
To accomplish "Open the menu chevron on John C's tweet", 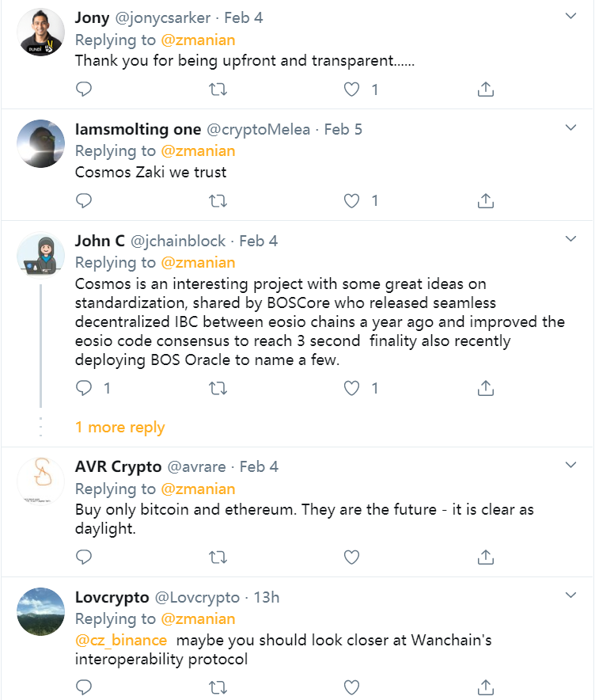I will (571, 240).
